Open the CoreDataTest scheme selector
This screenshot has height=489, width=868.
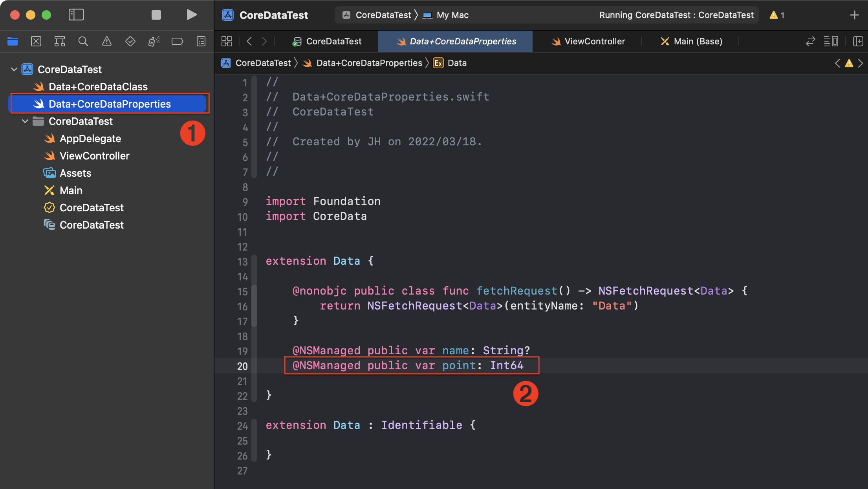(x=377, y=15)
